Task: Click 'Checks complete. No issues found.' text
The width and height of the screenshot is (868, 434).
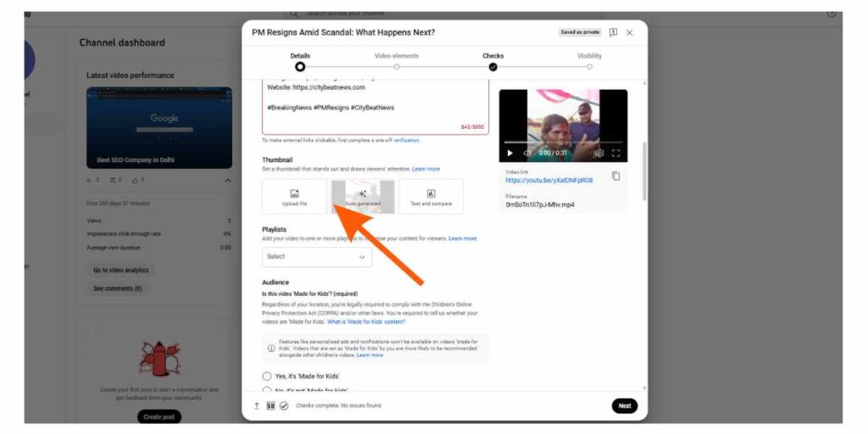Action: click(x=339, y=406)
